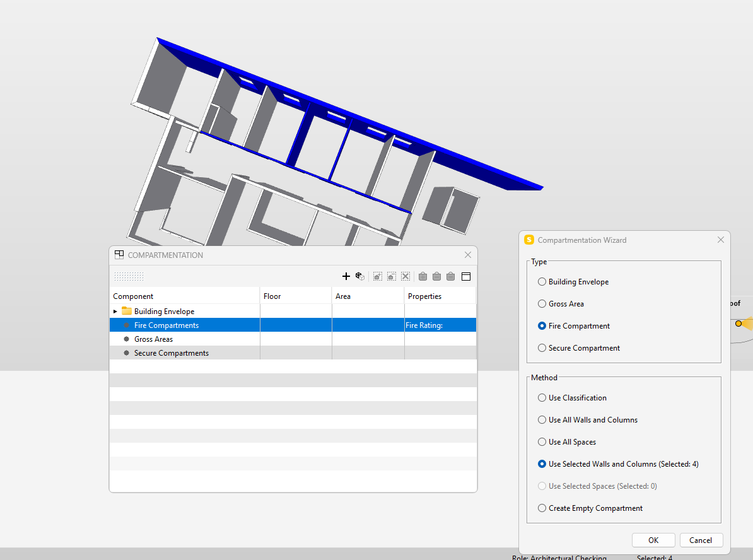
Task: Click the Building Envelope folder row label
Action: point(164,312)
